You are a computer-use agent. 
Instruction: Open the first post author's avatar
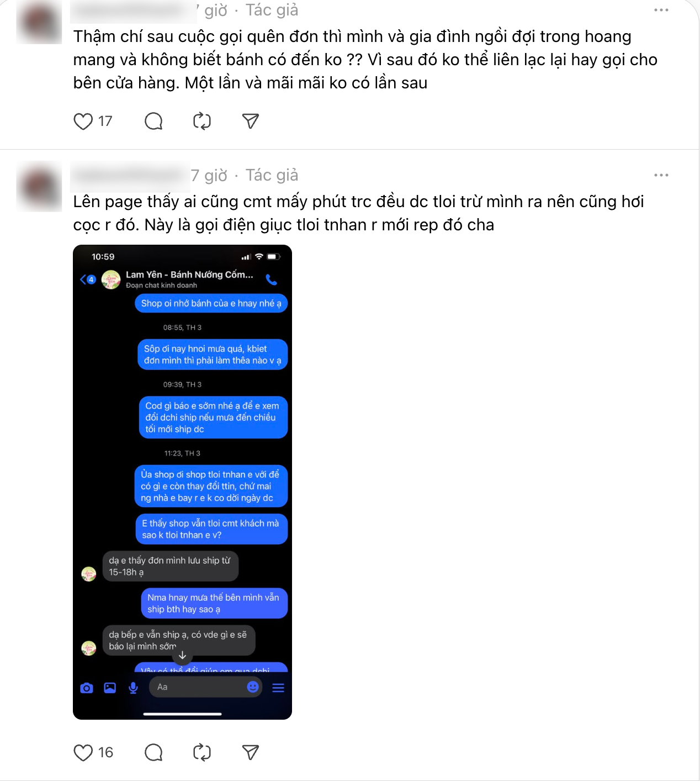[39, 22]
